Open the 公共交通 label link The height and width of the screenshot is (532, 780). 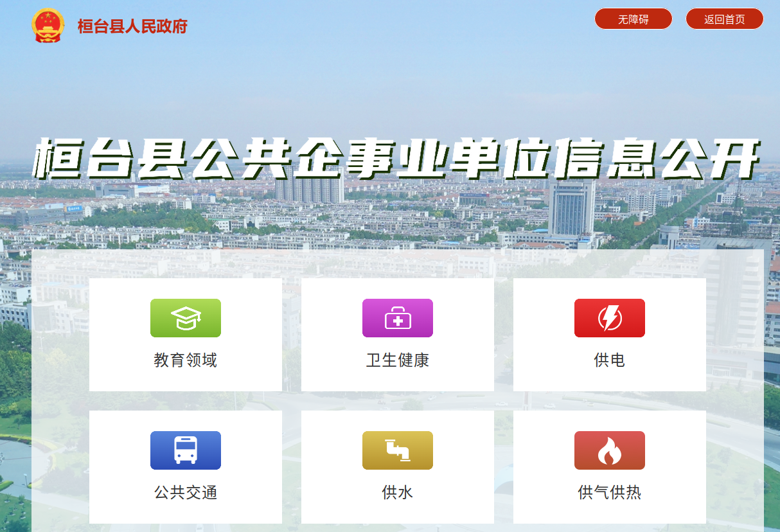186,493
